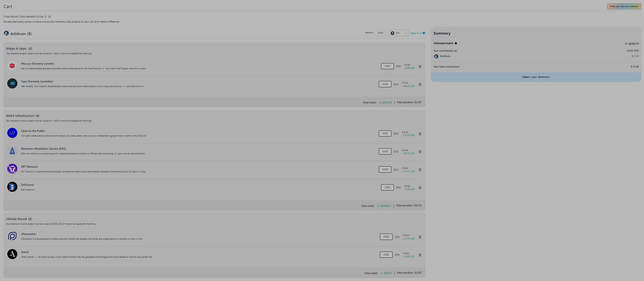Remove Tape (formerly Lenstube) via trash icon
The width and height of the screenshot is (644, 281).
tap(420, 84)
